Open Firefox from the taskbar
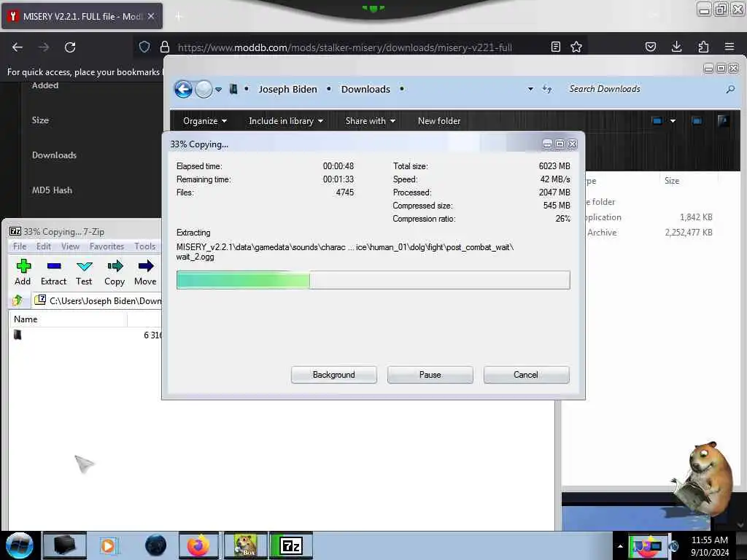The image size is (747, 560). [198, 545]
